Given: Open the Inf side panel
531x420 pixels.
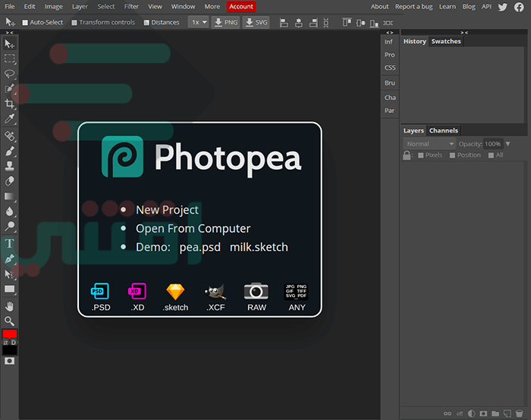Looking at the screenshot, I should coord(388,42).
